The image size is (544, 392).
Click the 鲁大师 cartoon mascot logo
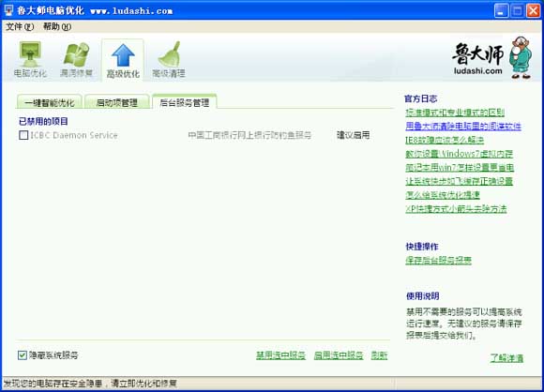click(520, 57)
